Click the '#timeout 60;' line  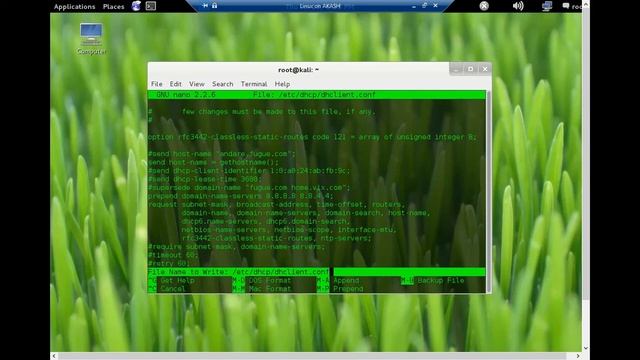(x=173, y=255)
